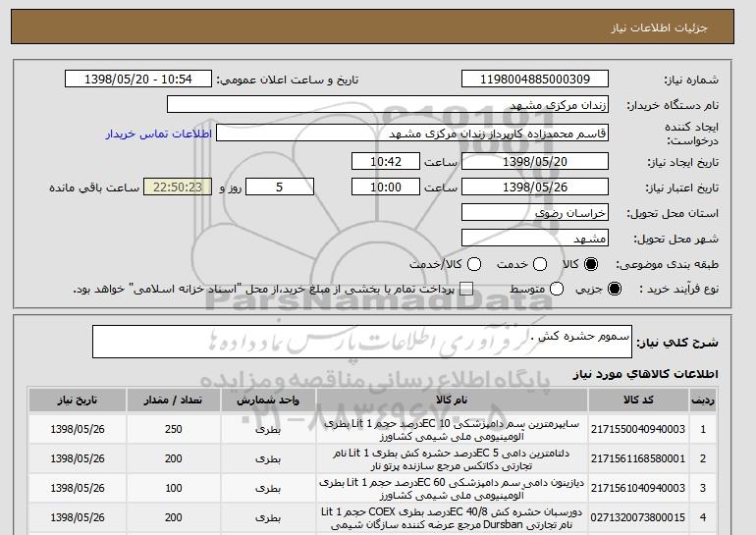Image resolution: width=756 pixels, height=535 pixels.
Task: Click the تاریخ نیاز column header
Action: pyautogui.click(x=78, y=401)
